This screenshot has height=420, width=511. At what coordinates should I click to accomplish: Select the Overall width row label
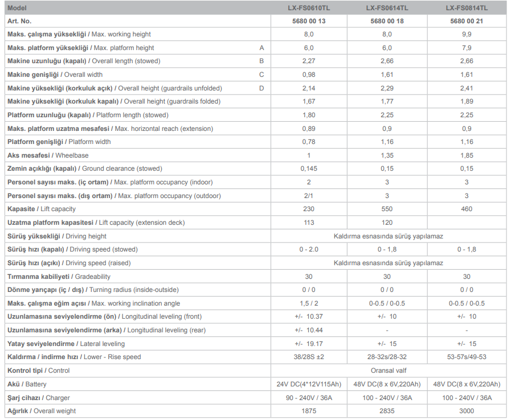[x=55, y=75]
